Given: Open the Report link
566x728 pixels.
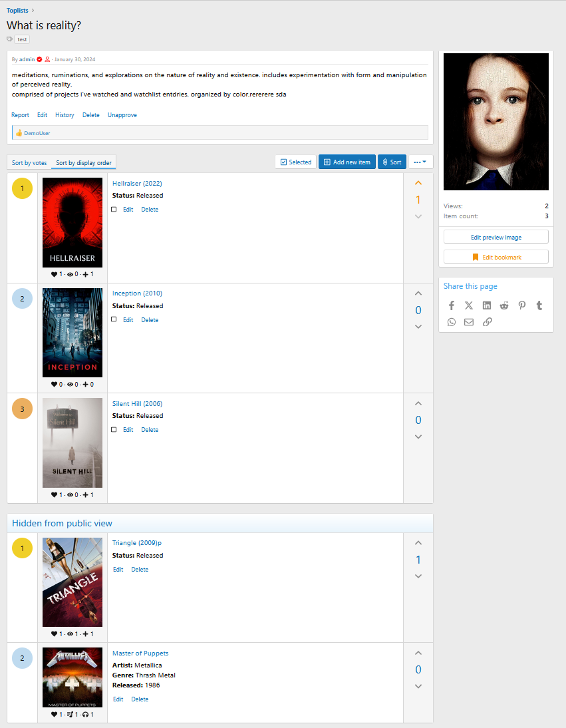Looking at the screenshot, I should click(21, 115).
